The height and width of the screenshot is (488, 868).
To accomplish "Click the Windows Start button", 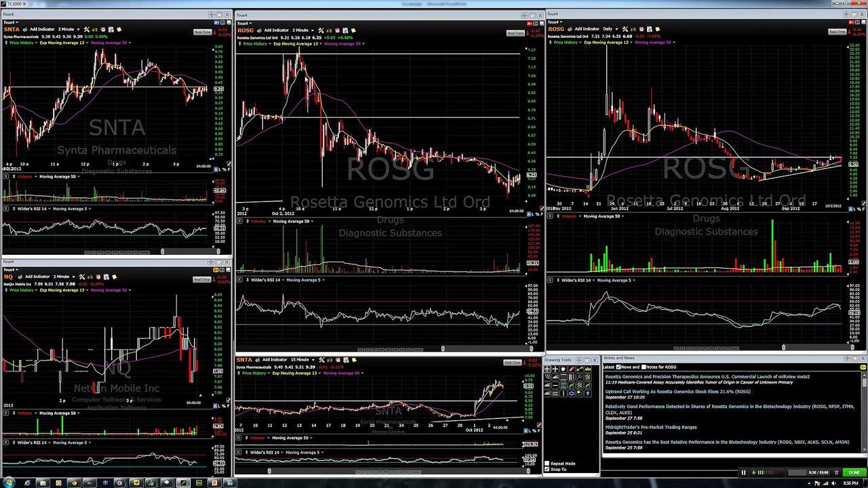I will pyautogui.click(x=9, y=483).
